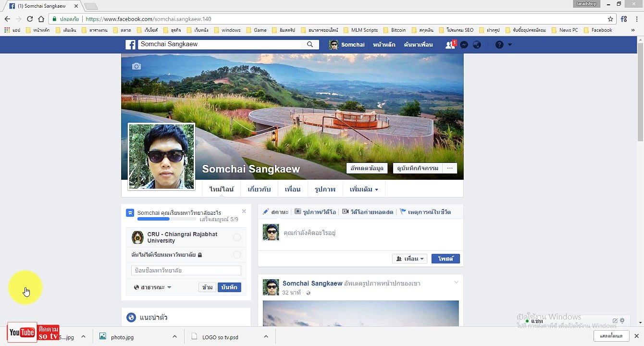The height and width of the screenshot is (346, 644).
Task: Expand options for photo.jpg download
Action: pos(174,337)
